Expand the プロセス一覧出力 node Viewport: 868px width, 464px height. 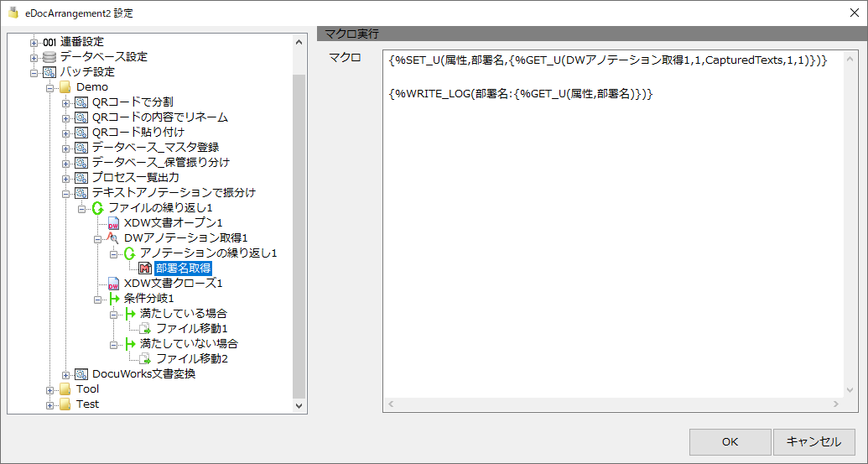point(66,178)
